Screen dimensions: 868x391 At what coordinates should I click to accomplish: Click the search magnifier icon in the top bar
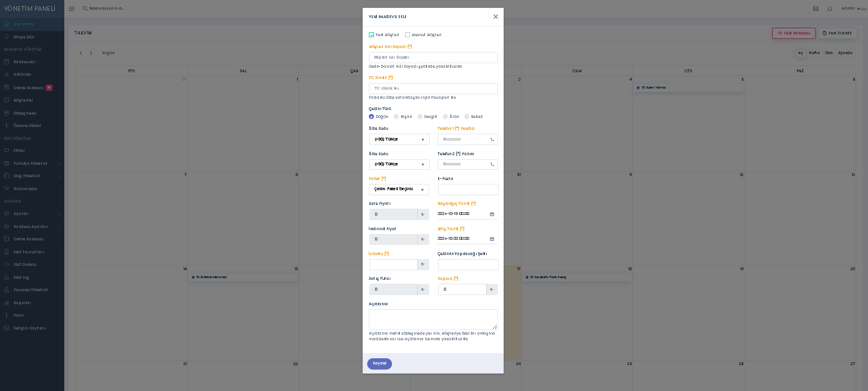[85, 8]
